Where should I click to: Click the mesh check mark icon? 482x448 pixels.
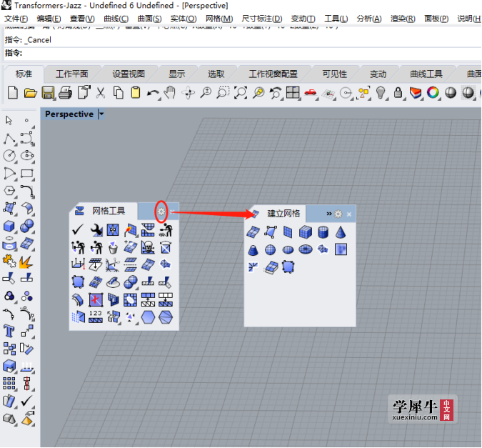[78, 229]
